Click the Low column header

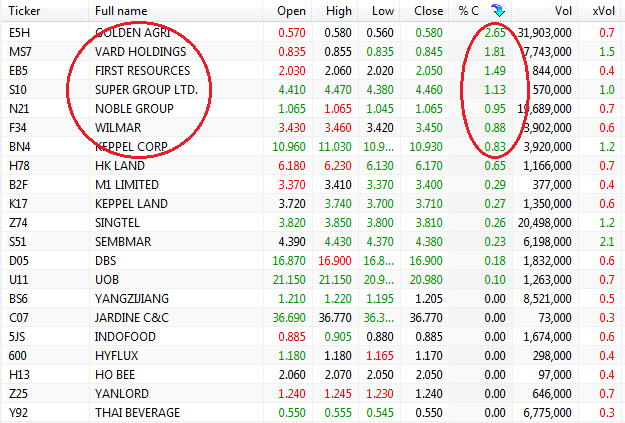383,11
